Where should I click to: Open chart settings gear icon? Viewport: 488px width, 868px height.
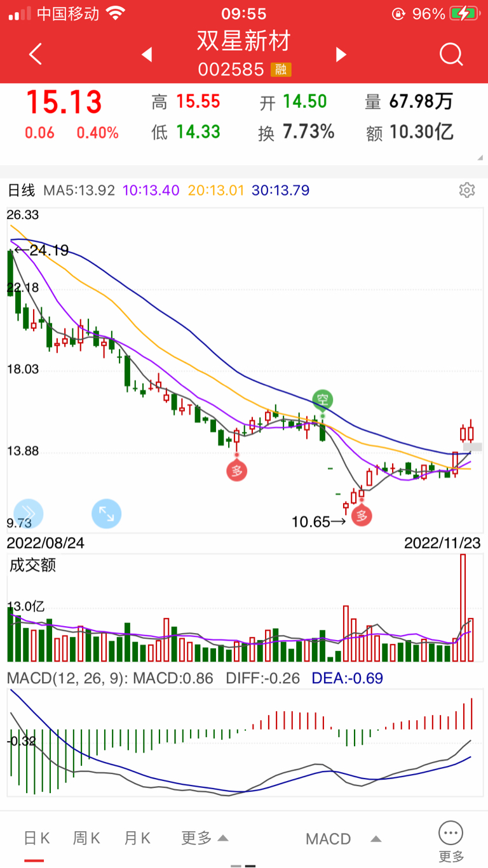(x=467, y=190)
